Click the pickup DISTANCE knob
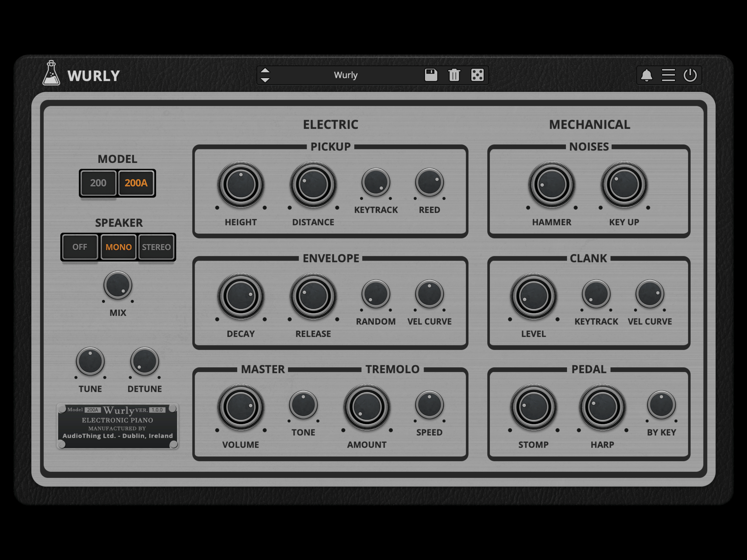Viewport: 747px width, 560px height. pos(313,185)
